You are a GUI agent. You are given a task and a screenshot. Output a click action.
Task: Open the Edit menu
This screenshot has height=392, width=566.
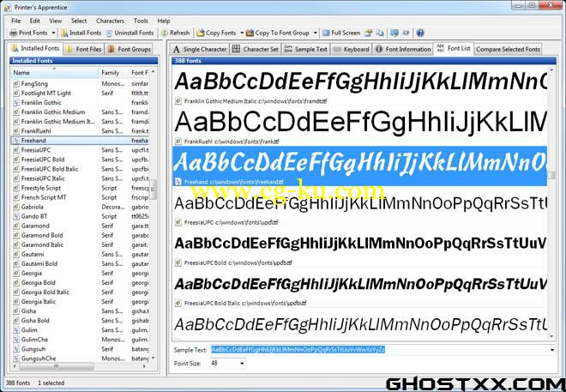(x=35, y=21)
